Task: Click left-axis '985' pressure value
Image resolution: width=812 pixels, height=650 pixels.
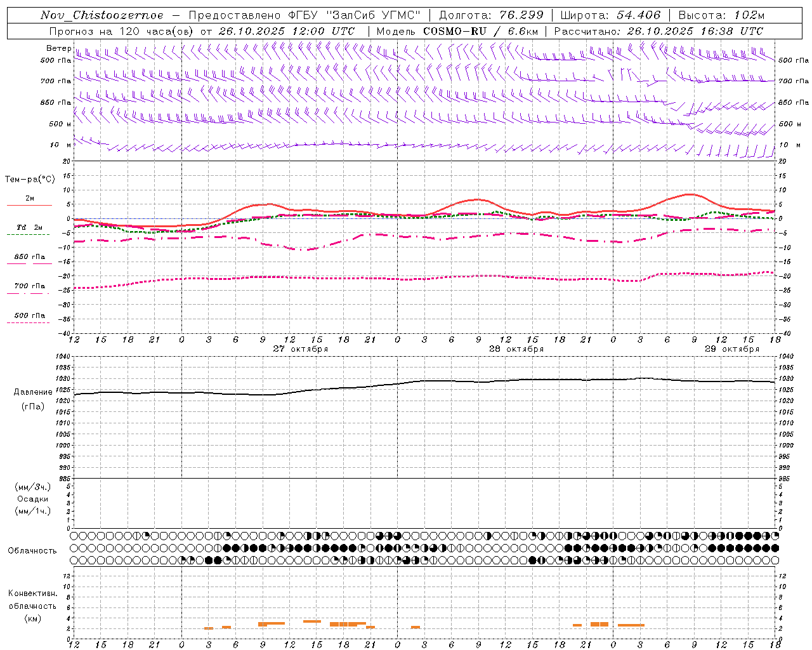Action: point(65,479)
